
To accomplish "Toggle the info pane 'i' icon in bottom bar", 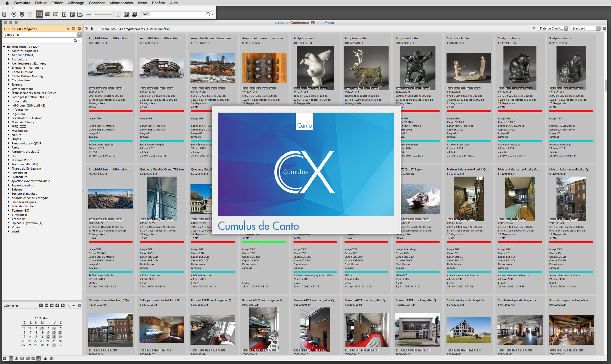I will (17, 358).
